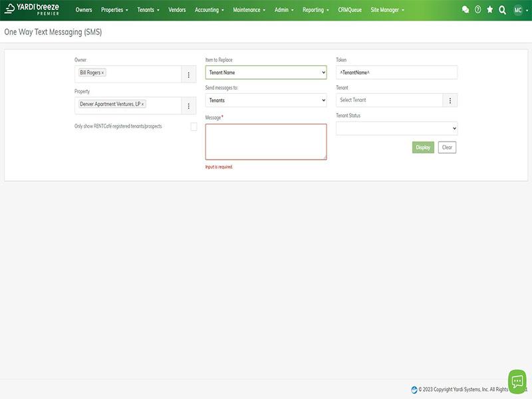The width and height of the screenshot is (532, 399).
Task: Expand the Tenants menu
Action: coord(148,10)
